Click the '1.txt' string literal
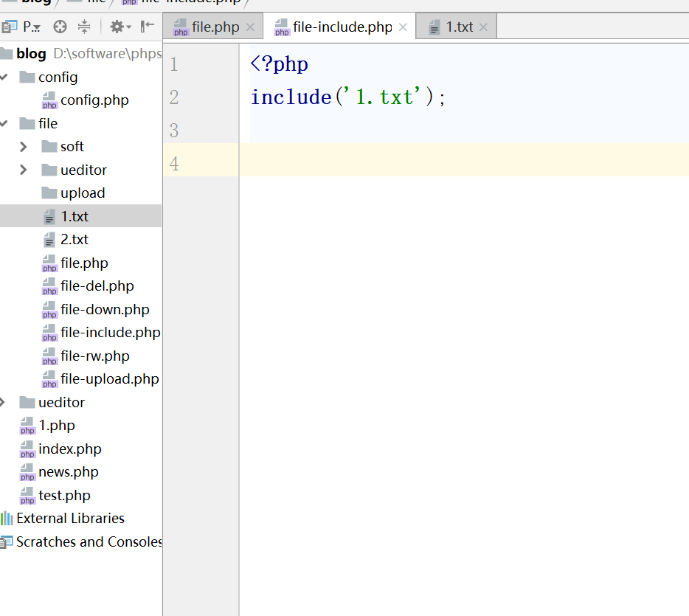Viewport: 689px width, 616px height. click(x=381, y=97)
